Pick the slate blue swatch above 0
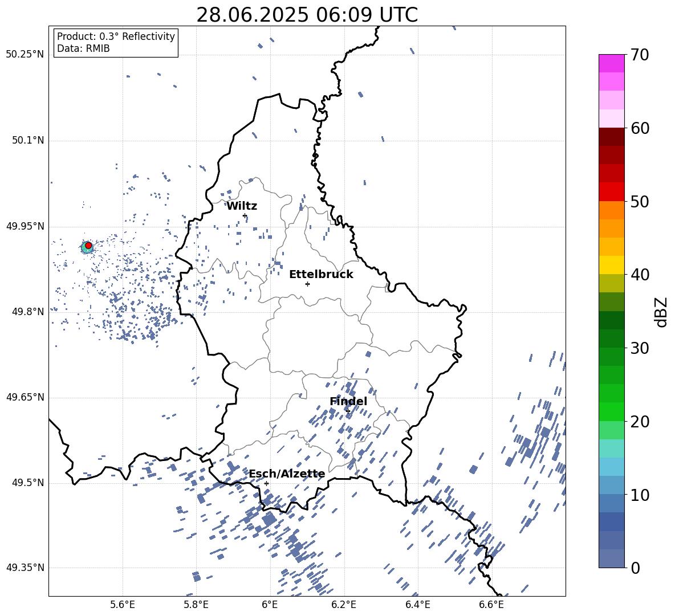 [612, 558]
